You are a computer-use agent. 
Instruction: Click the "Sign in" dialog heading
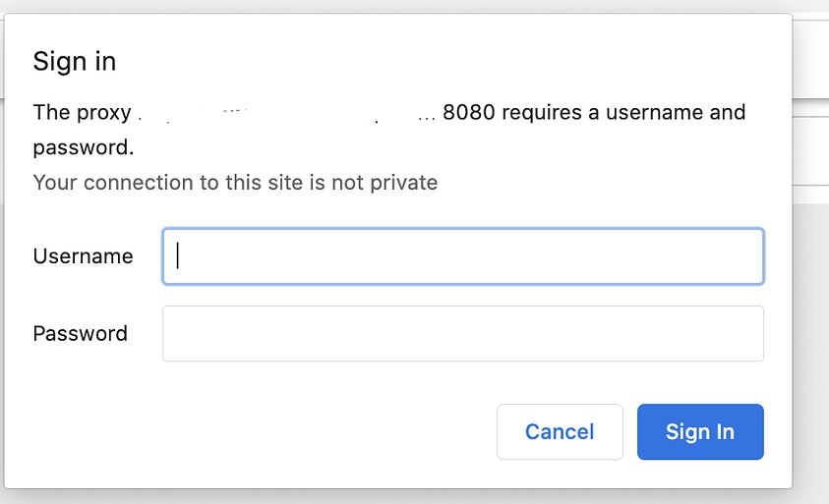[x=75, y=62]
